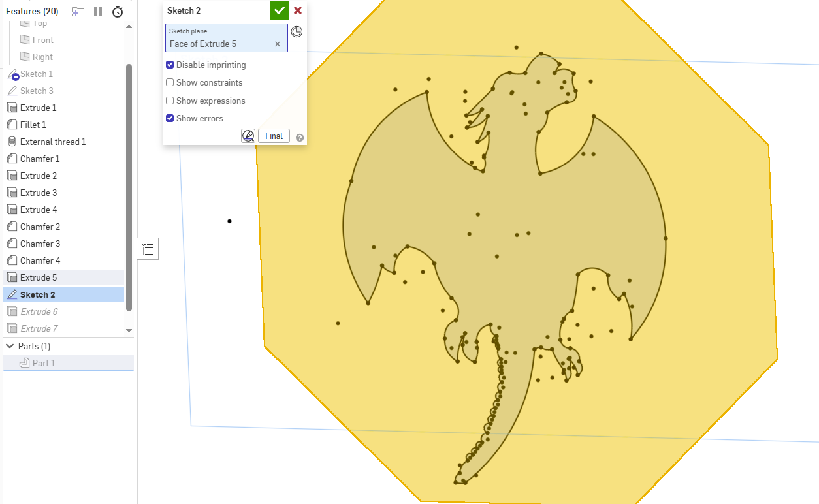Viewport: 819px width, 504px height.
Task: Click the Right plane icon
Action: click(25, 57)
